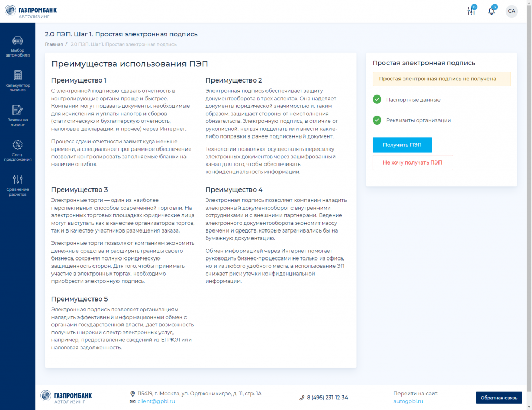Open the Спецпредложения percent badge icon

[x=18, y=145]
